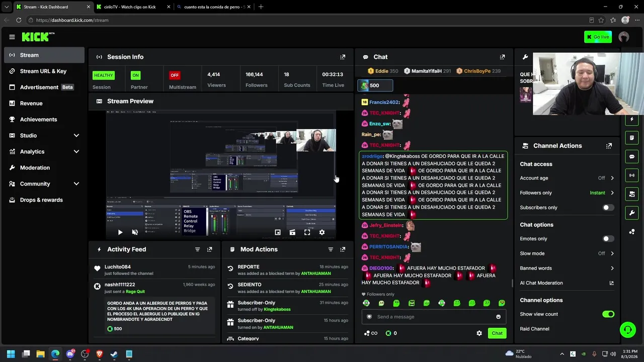The image size is (644, 362).
Task: Toggle Subscribers only chat access
Action: point(608,208)
